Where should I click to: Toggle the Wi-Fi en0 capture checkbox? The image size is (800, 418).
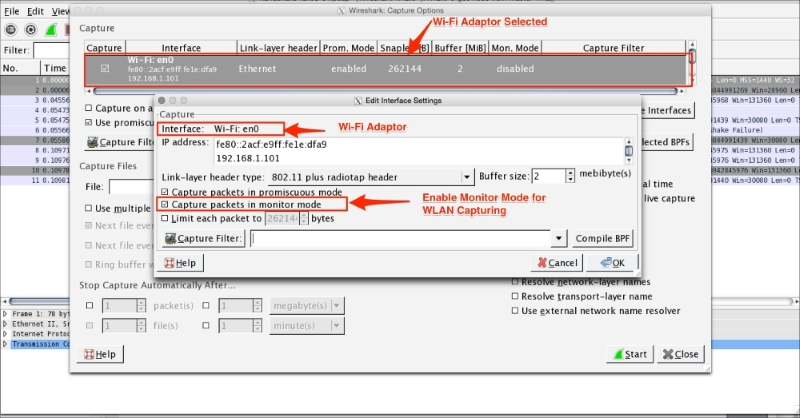[x=105, y=68]
